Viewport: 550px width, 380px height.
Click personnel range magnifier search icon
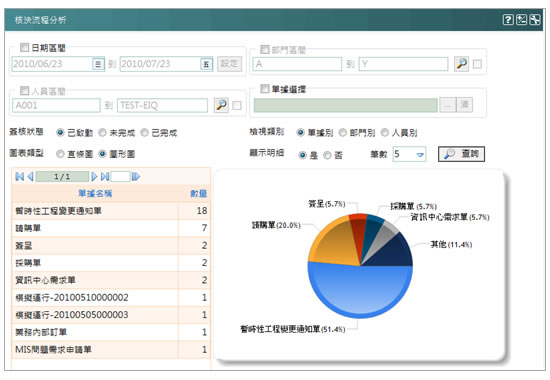coord(221,105)
